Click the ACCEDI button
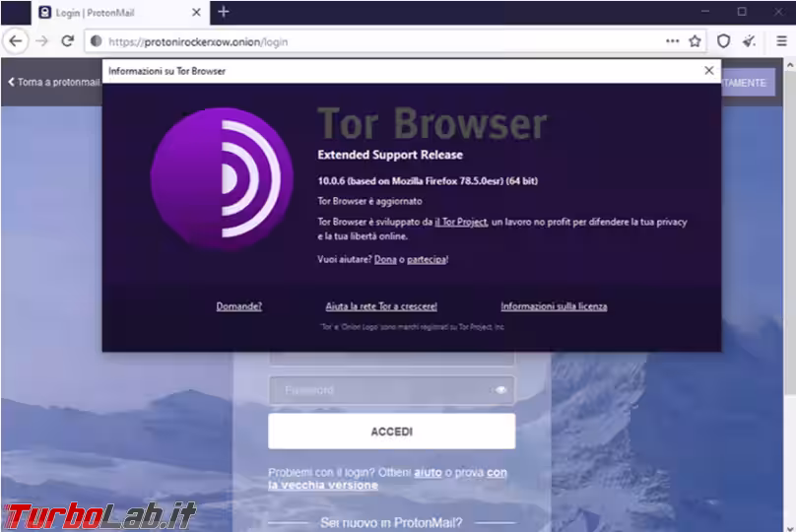Image resolution: width=796 pixels, height=532 pixels. (391, 431)
